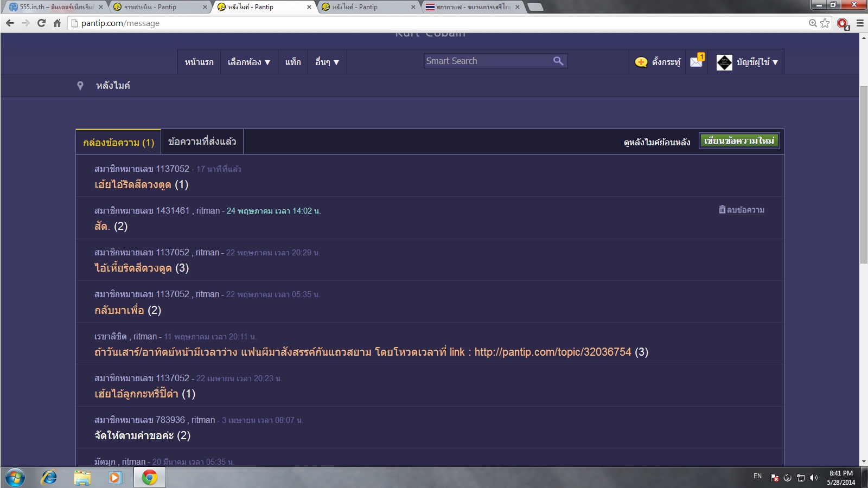Screen dimensions: 868x488
Task: Expand อื่นๆ dropdown menu
Action: coord(327,62)
